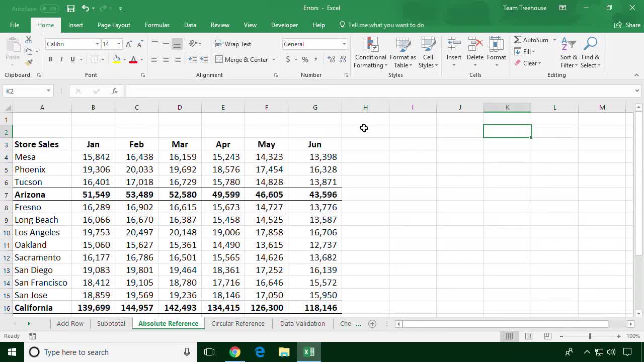The image size is (644, 362).
Task: Open Data Validation sheet tab
Action: pos(302,323)
